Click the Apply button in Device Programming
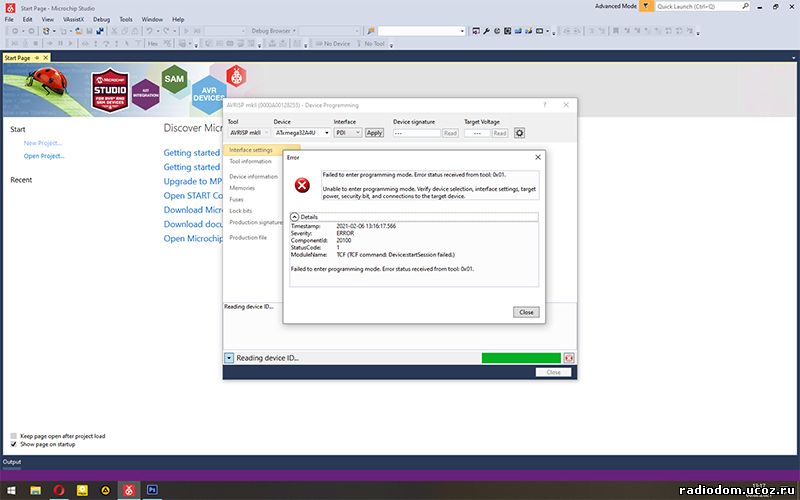800x500 pixels. point(374,133)
